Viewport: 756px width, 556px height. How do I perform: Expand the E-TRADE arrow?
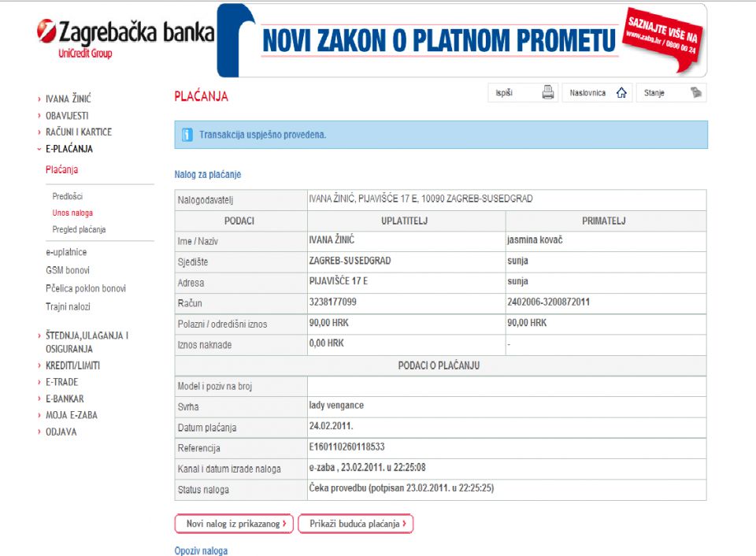(39, 383)
